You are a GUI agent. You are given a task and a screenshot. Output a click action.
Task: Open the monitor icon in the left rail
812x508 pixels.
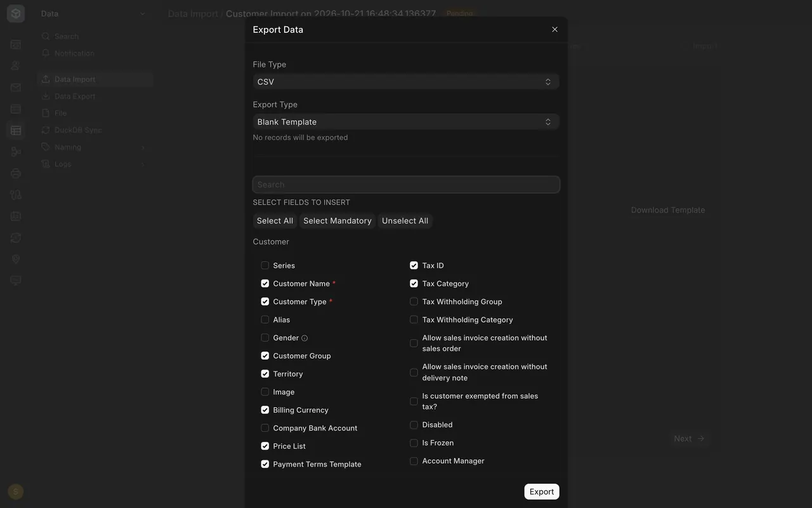point(16,281)
